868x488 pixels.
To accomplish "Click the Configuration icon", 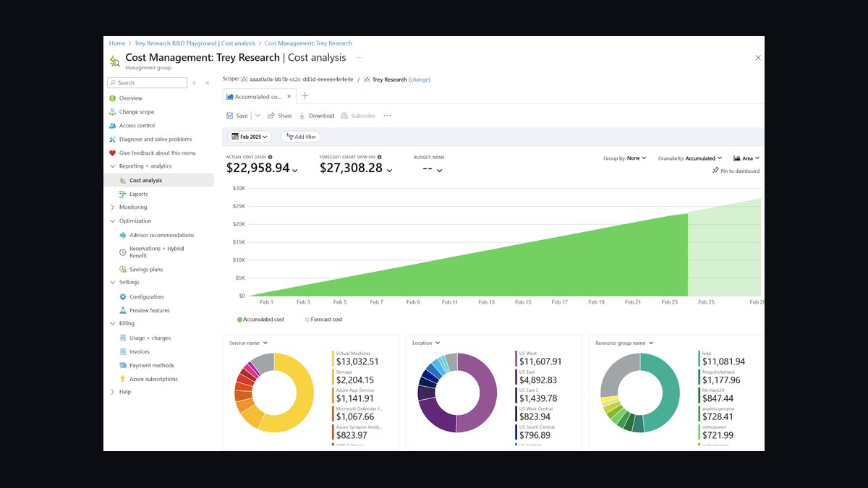I will click(x=123, y=297).
